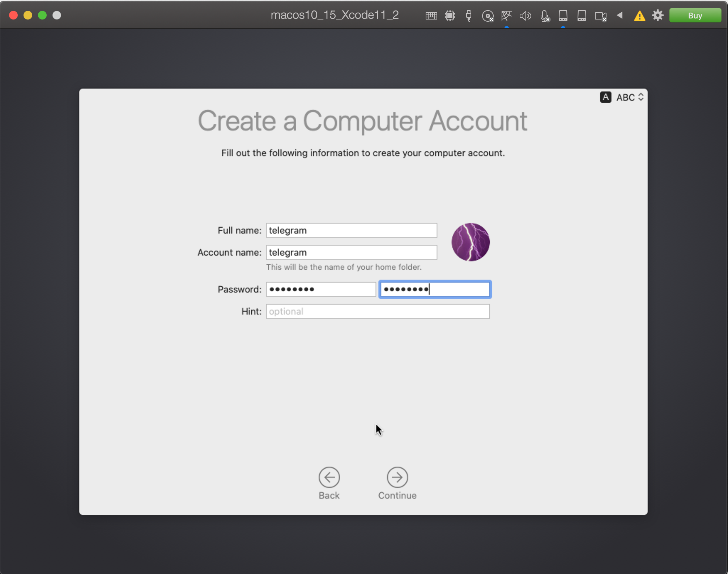Image resolution: width=728 pixels, height=574 pixels.
Task: Go Back with the left arrow button
Action: coord(329,478)
